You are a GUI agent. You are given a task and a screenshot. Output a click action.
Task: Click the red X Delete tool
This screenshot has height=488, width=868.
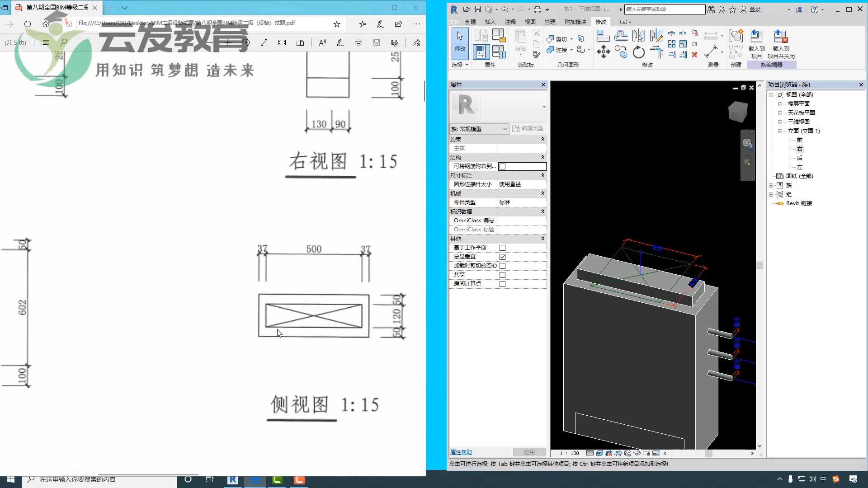pos(695,55)
